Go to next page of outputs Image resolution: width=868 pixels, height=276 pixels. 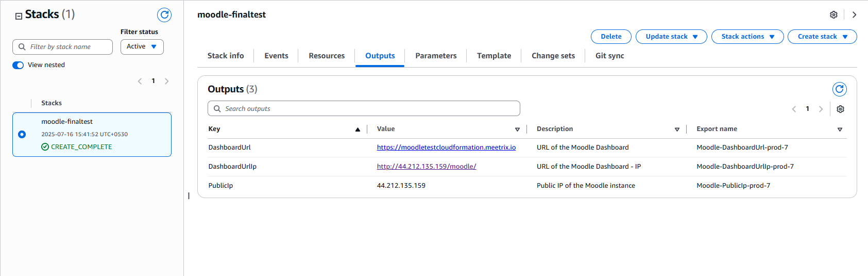821,109
